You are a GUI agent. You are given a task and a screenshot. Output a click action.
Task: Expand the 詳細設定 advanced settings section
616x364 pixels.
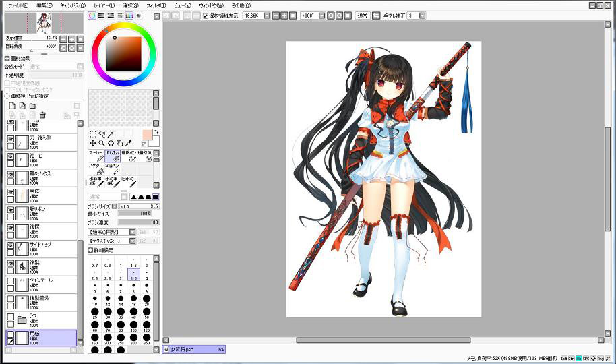click(91, 249)
